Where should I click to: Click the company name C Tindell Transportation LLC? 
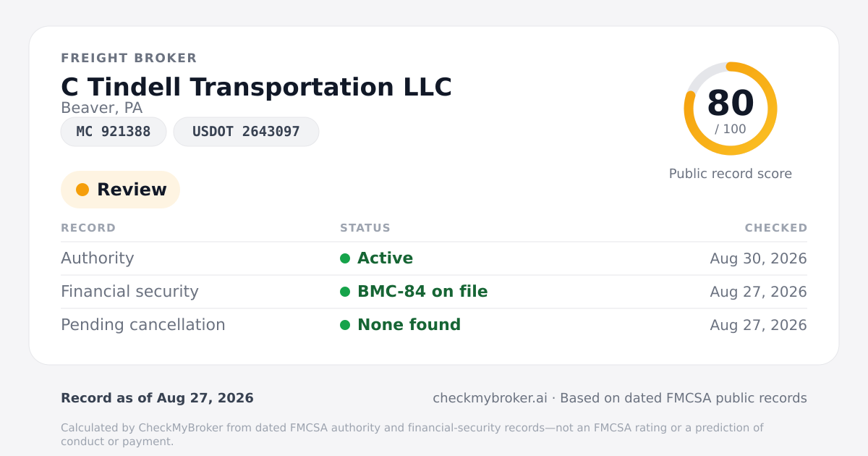(x=256, y=87)
